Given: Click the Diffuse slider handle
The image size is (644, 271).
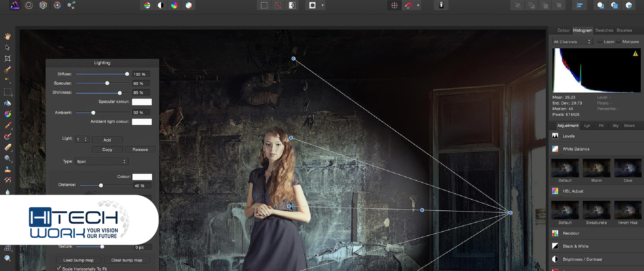Looking at the screenshot, I should point(127,74).
